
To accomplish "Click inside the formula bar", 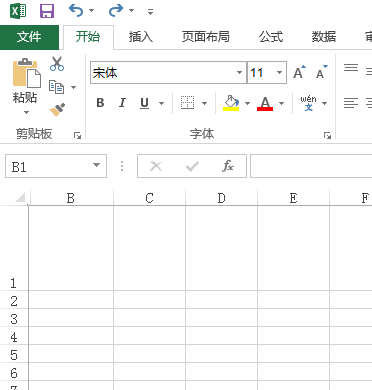I will (311, 166).
